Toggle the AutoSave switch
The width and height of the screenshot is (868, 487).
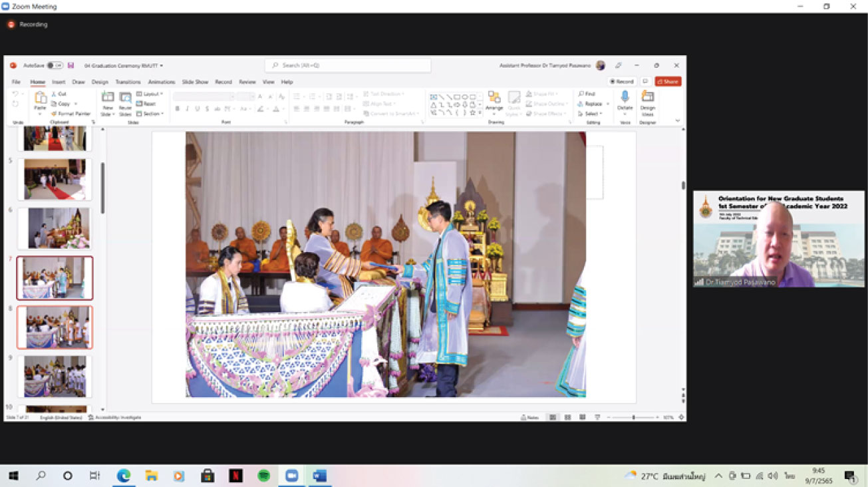click(55, 66)
